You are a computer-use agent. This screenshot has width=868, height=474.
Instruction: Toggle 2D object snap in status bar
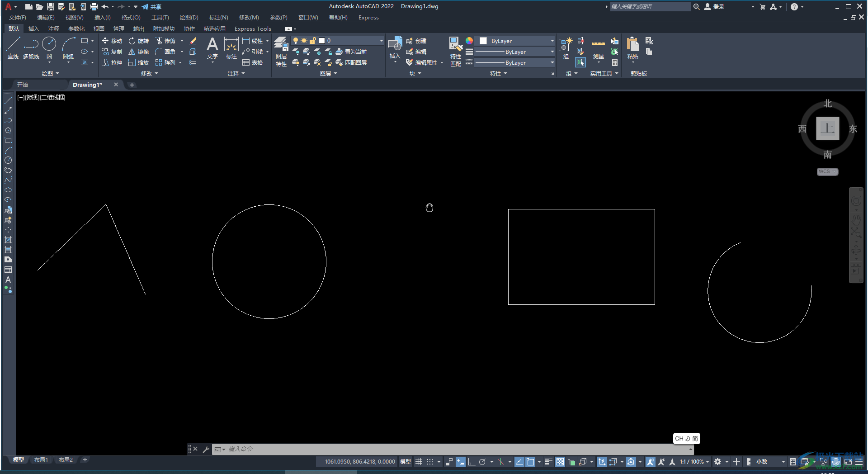pyautogui.click(x=530, y=462)
